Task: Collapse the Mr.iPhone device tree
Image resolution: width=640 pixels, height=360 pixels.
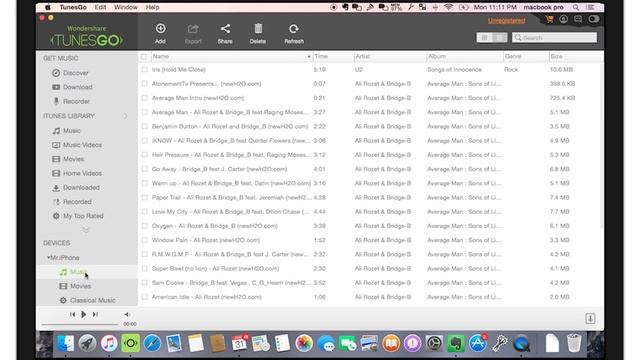Action: (x=48, y=258)
